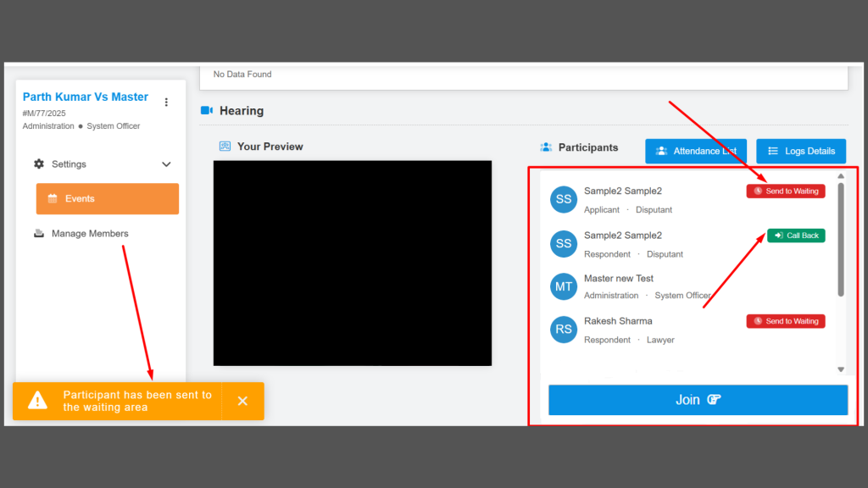The height and width of the screenshot is (488, 868).
Task: Click the warning icon in the notification
Action: (x=38, y=401)
